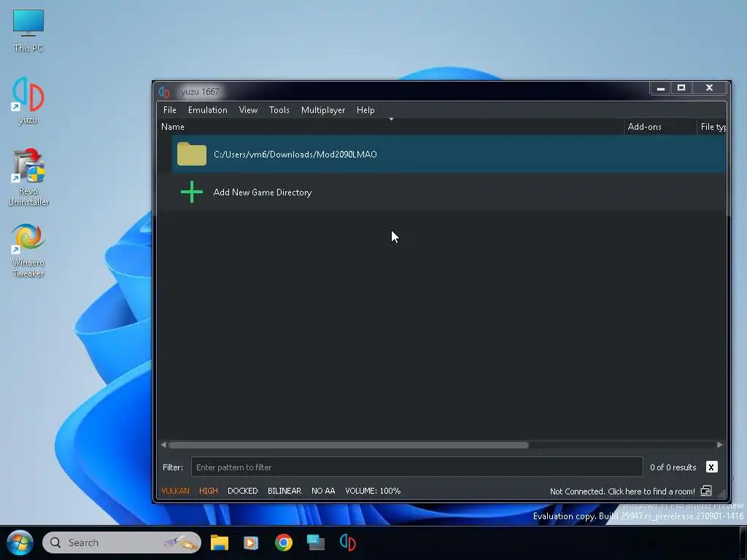The height and width of the screenshot is (560, 747).
Task: Click the horizontal scrollbar thumb in game list
Action: [x=348, y=445]
